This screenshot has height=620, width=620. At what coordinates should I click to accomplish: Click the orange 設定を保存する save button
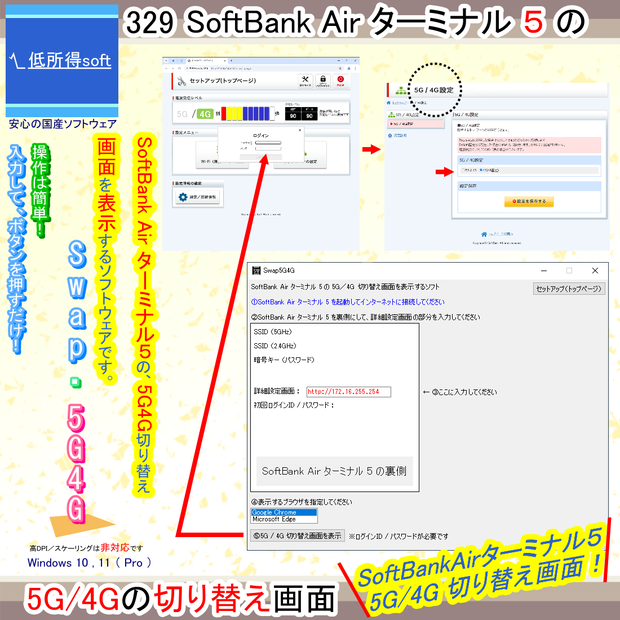pos(529,201)
